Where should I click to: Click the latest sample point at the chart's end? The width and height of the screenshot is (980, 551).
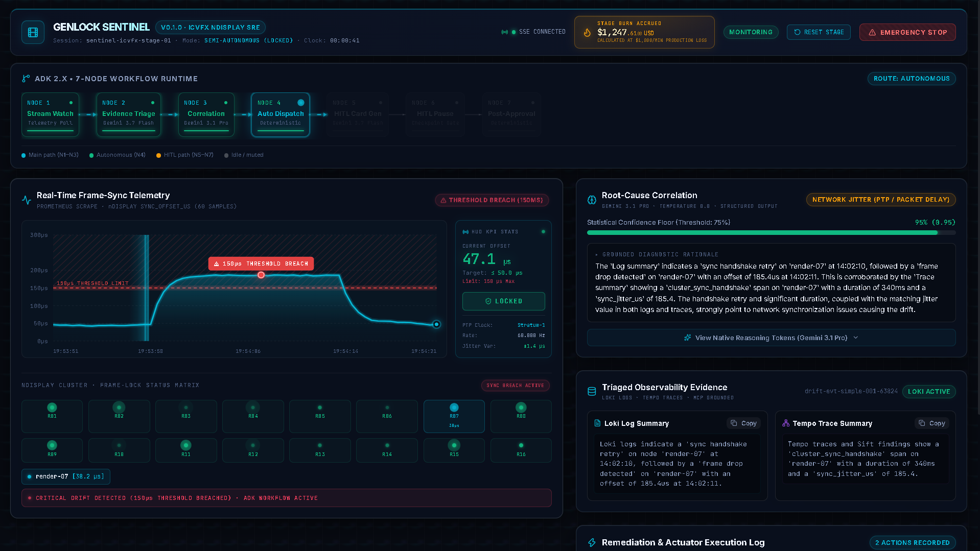click(x=436, y=324)
